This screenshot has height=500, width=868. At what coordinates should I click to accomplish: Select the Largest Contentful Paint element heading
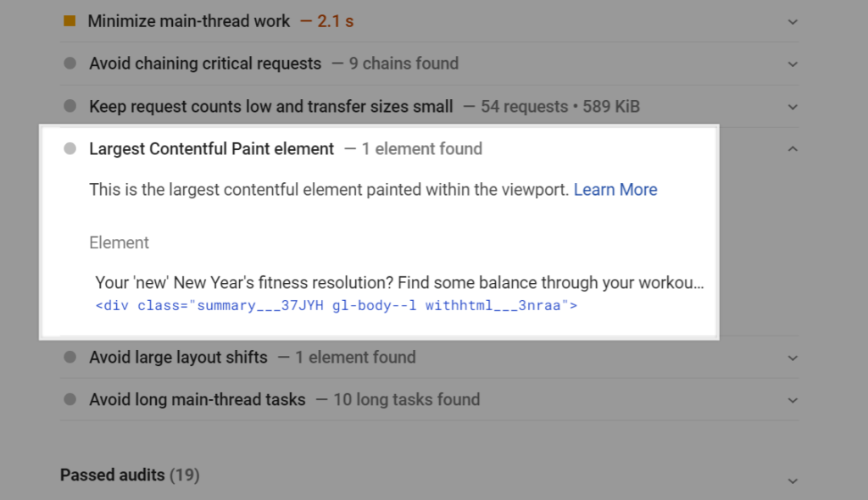[211, 148]
